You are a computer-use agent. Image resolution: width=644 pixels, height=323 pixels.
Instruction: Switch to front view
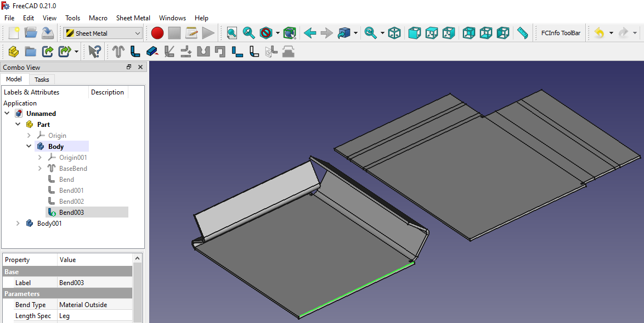pos(415,33)
